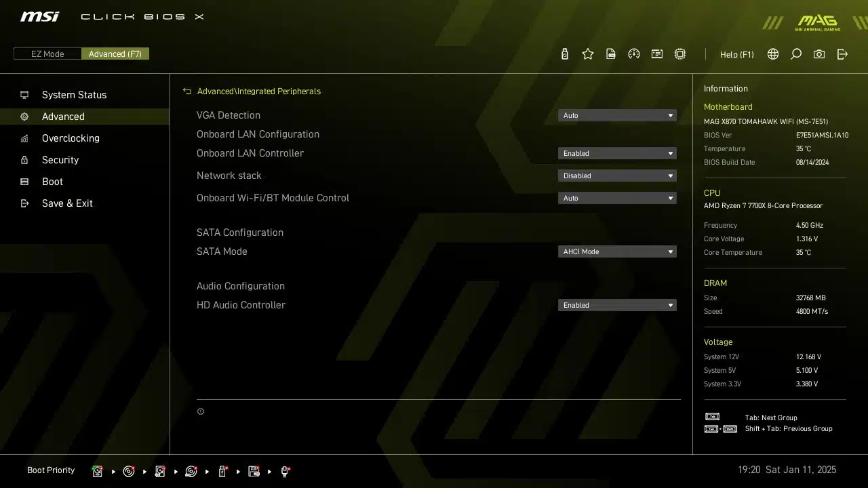This screenshot has width=868, height=488.
Task: Click the CPU chip icon in top toolbar
Action: 680,54
